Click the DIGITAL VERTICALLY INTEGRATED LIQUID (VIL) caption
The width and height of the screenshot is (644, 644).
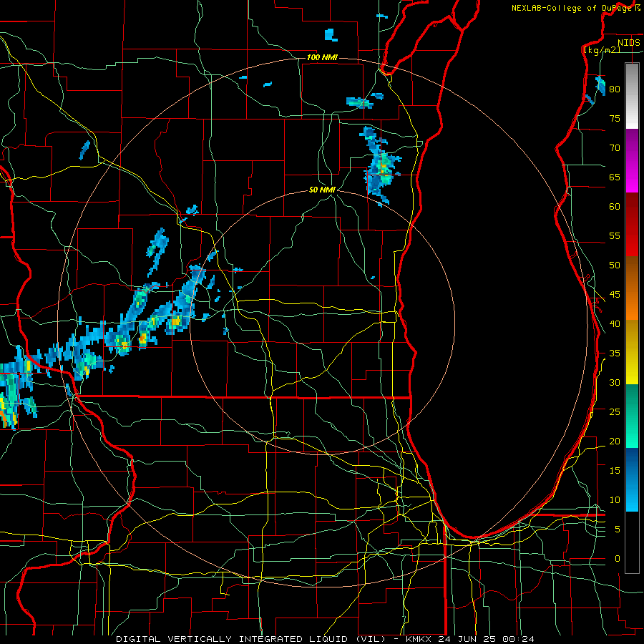[x=250, y=639]
